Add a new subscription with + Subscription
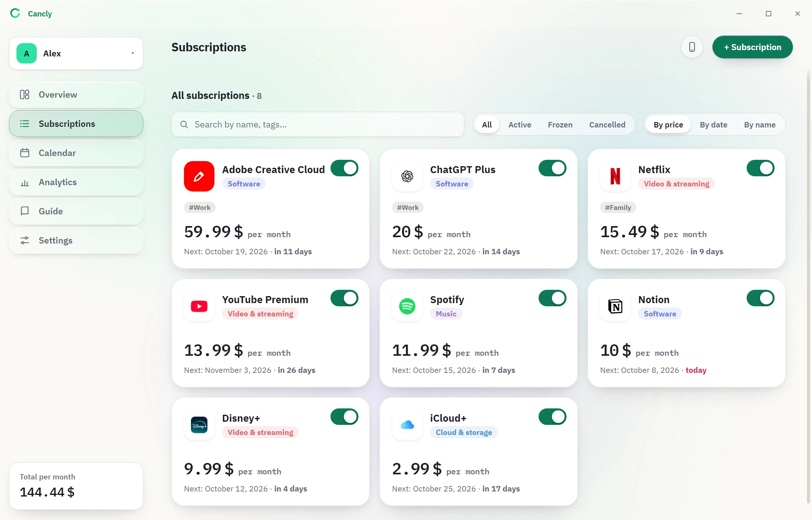Screen dimensions: 812x520 [x=752, y=47]
